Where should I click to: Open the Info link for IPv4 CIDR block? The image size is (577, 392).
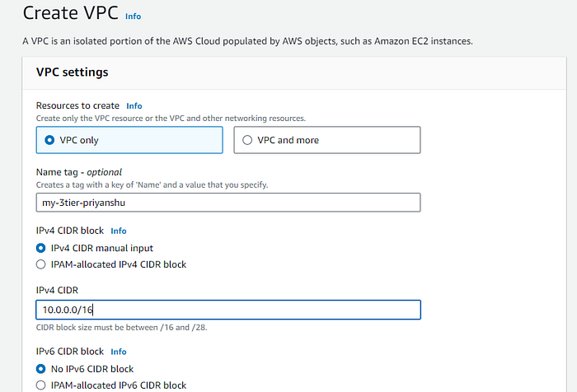(119, 231)
